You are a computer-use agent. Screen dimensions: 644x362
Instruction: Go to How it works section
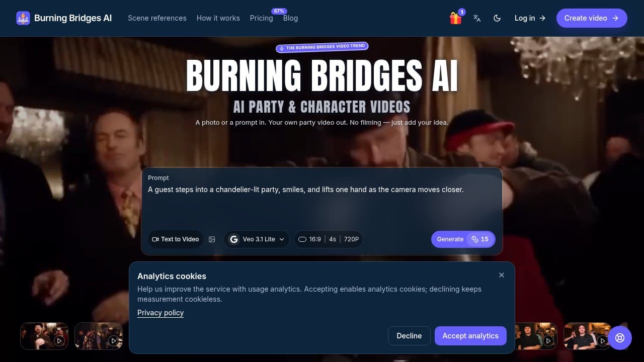click(x=218, y=18)
